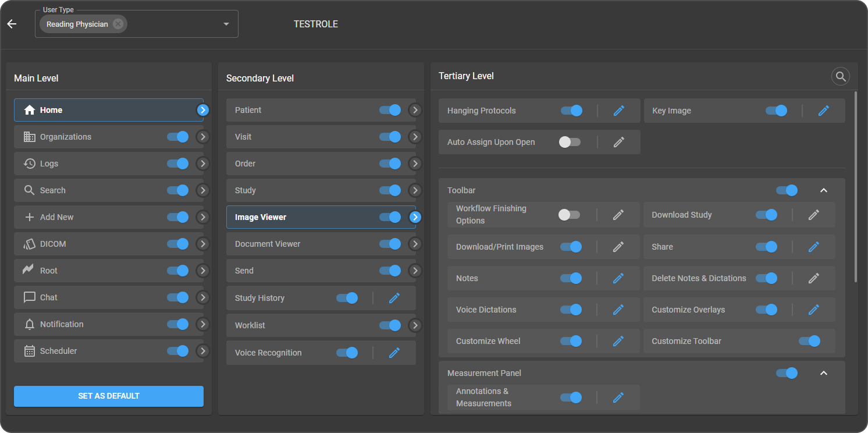This screenshot has width=868, height=433.
Task: Click the Tertiary Level vertical scrollbar
Action: [855, 186]
